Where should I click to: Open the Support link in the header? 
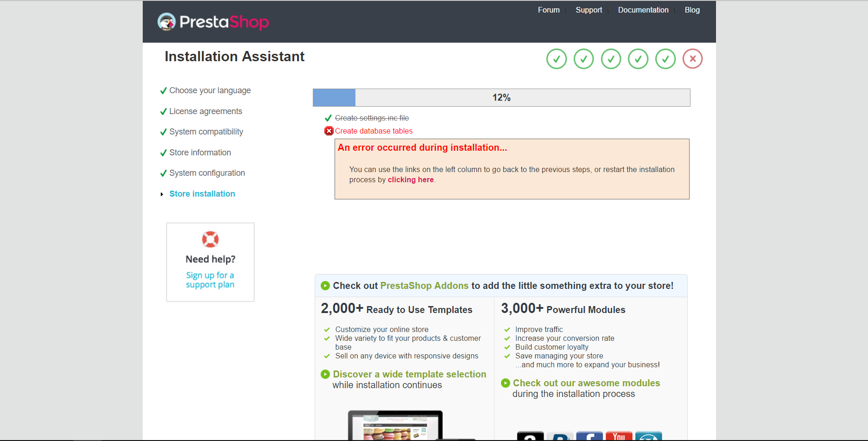589,10
